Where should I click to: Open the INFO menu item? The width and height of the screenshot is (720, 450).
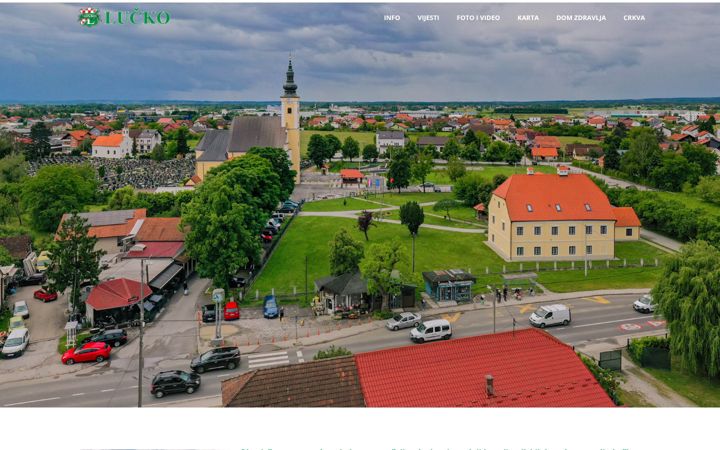coord(392,17)
